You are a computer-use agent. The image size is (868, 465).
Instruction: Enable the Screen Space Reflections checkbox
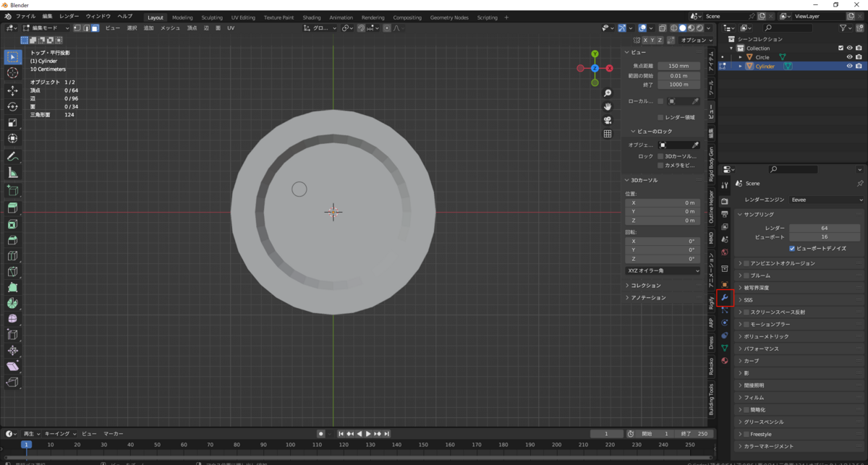pyautogui.click(x=747, y=312)
